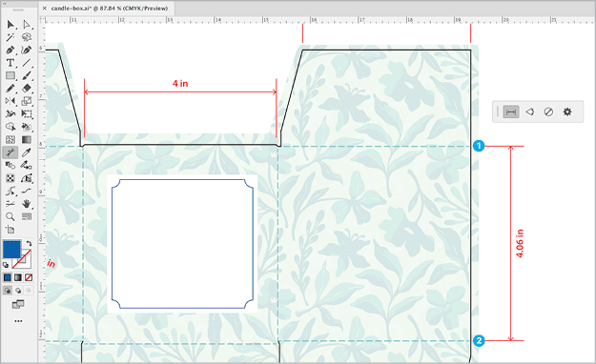Select the Smooth/Shaper tool
Screen dimensions: 596x364
pyautogui.click(x=10, y=192)
